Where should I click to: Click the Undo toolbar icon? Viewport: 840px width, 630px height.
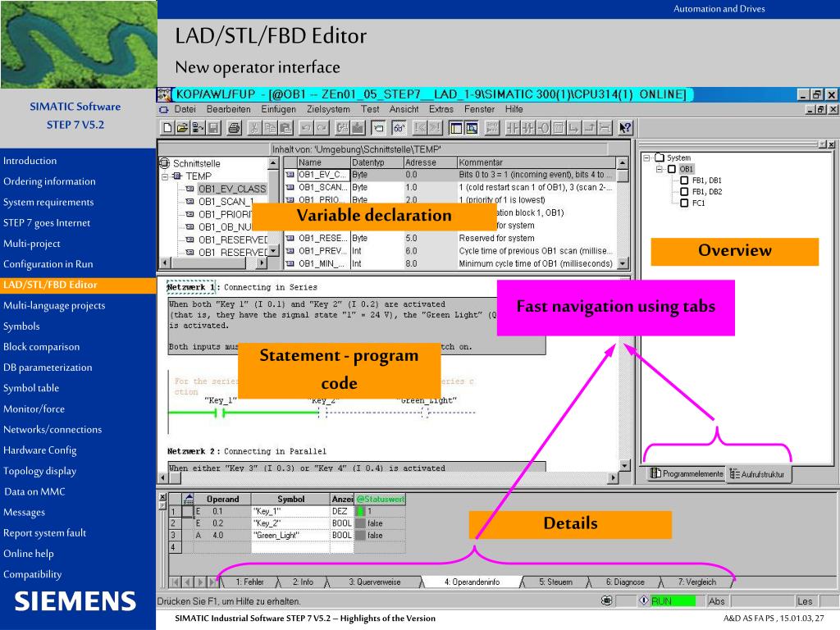pyautogui.click(x=306, y=128)
